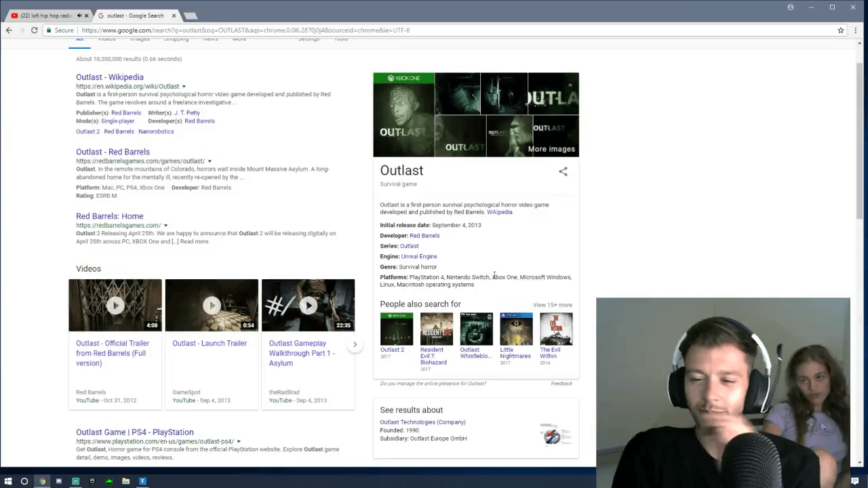The image size is (868, 488).
Task: Expand the Wikipedia result URL dropdown arrow
Action: pos(184,87)
